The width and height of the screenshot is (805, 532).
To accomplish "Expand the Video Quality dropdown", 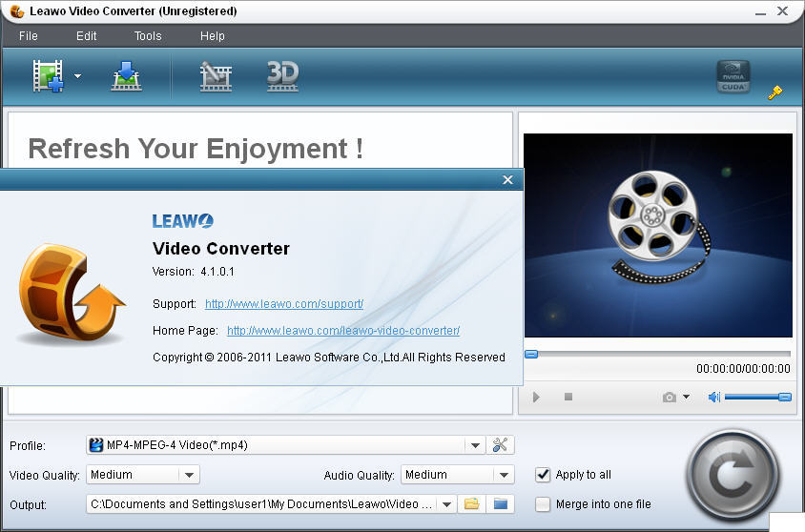I will coord(189,475).
